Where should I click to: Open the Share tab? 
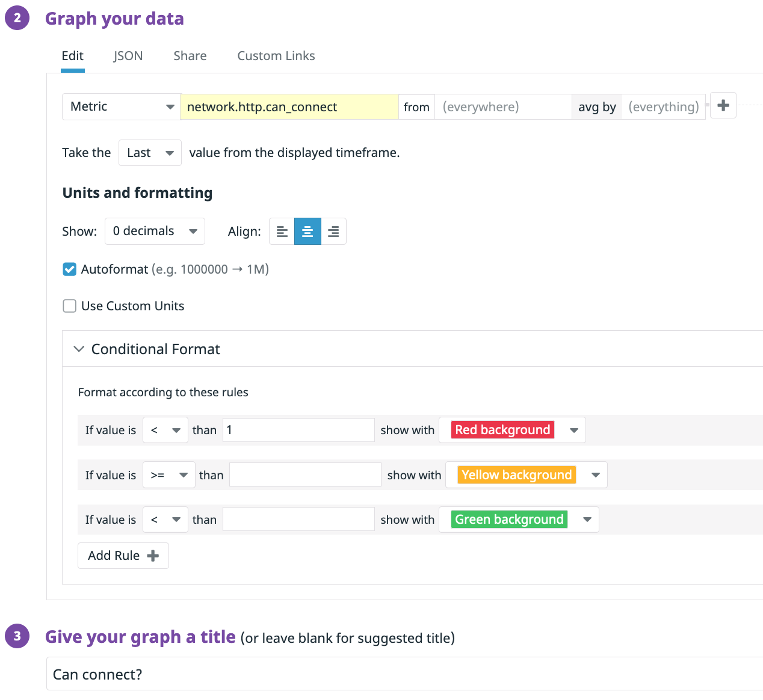tap(190, 56)
